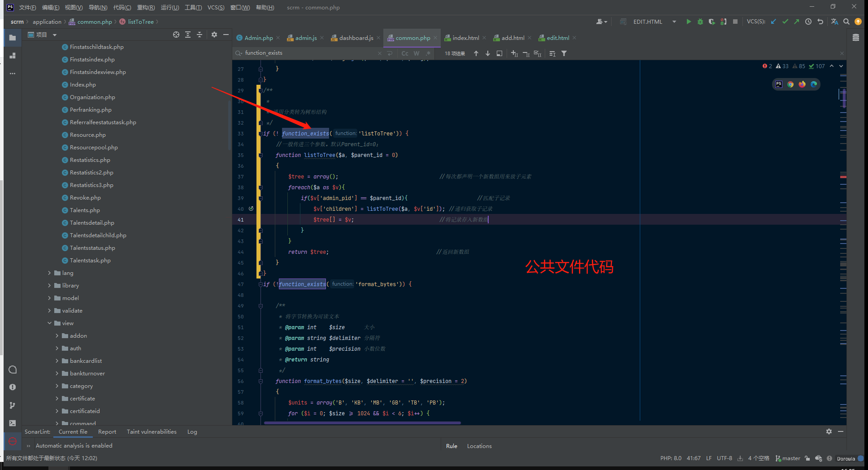Open project view mode dropdown 项目

(43, 35)
